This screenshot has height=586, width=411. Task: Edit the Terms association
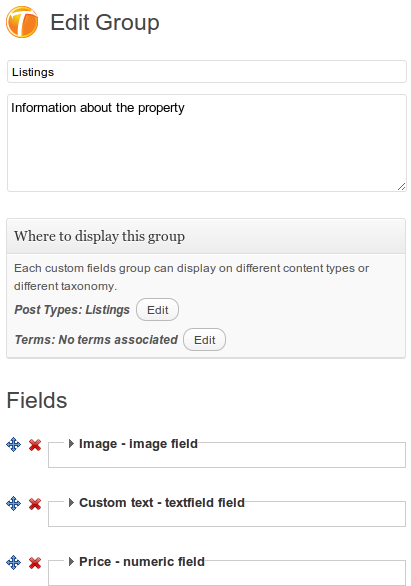(x=204, y=339)
